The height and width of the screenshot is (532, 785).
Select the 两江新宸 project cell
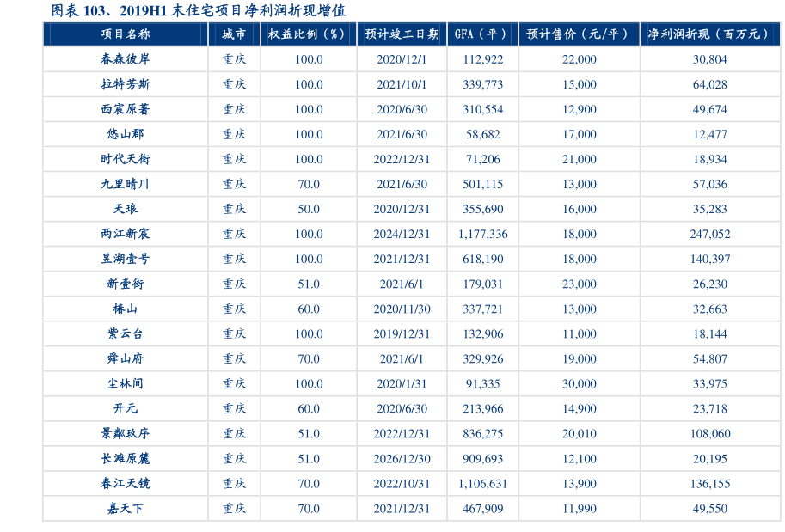125,234
